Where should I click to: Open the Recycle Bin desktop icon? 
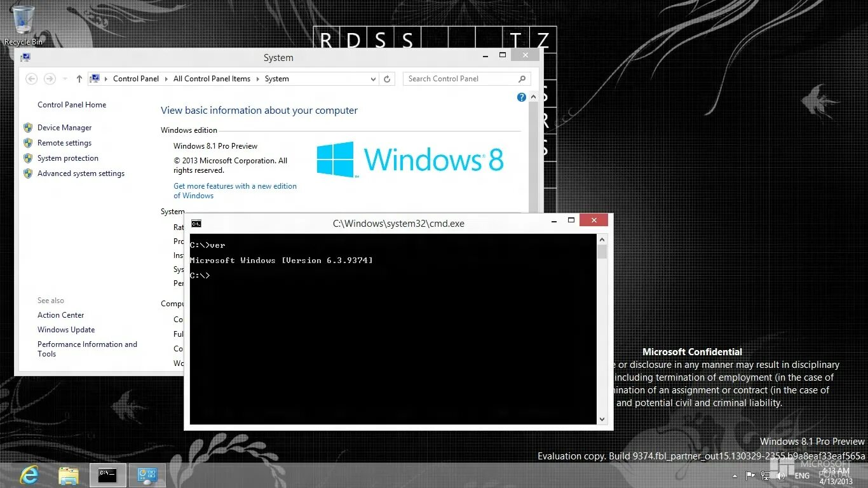24,25
